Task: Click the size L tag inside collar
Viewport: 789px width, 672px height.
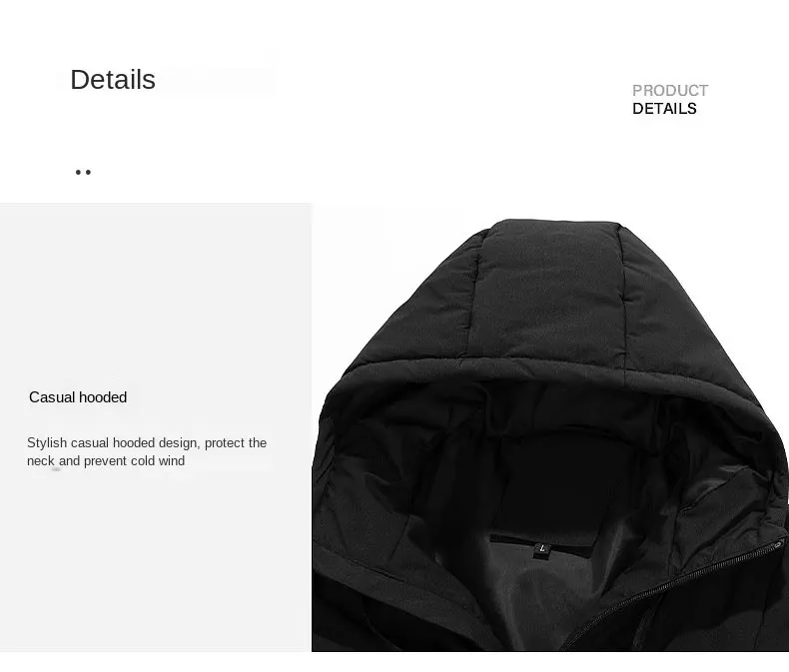Action: [x=542, y=549]
